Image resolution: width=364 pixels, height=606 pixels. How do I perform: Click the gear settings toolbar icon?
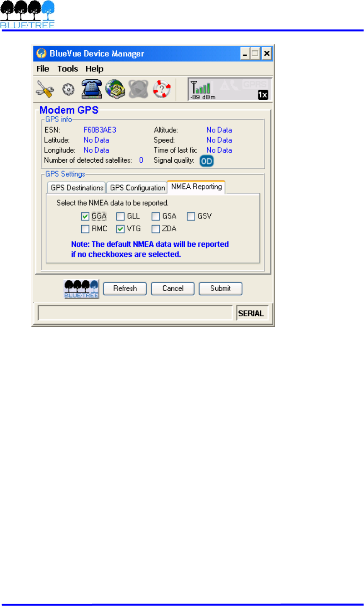click(x=68, y=89)
